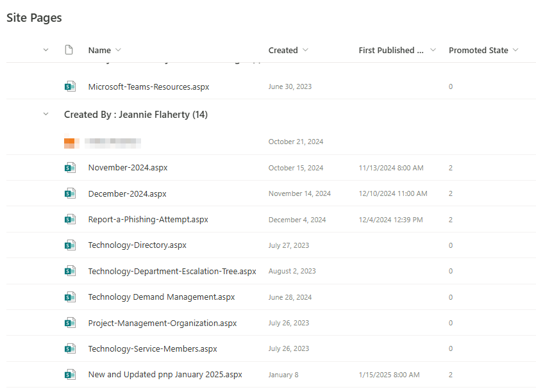Collapse the Created By Jeannie Flaherty group
The image size is (536, 392).
(46, 115)
